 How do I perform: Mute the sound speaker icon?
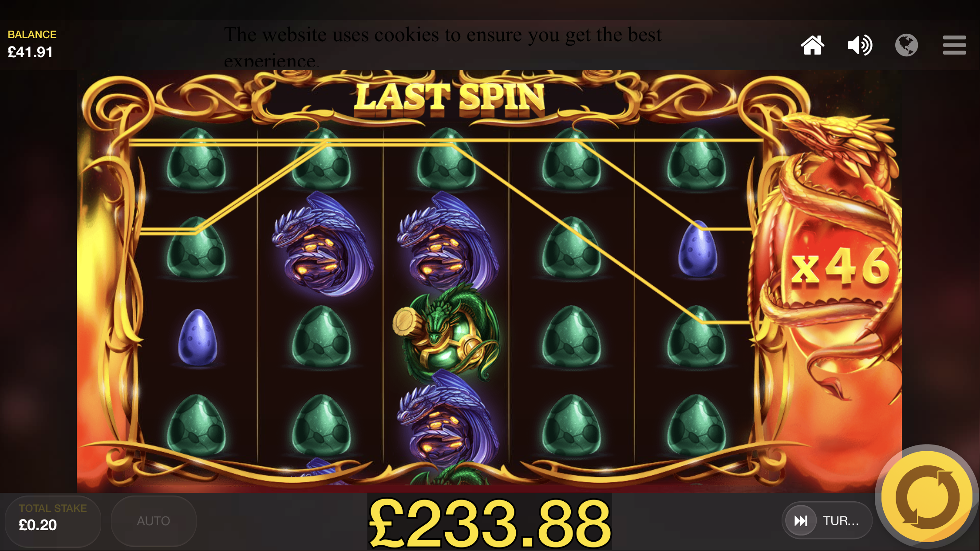pos(860,45)
